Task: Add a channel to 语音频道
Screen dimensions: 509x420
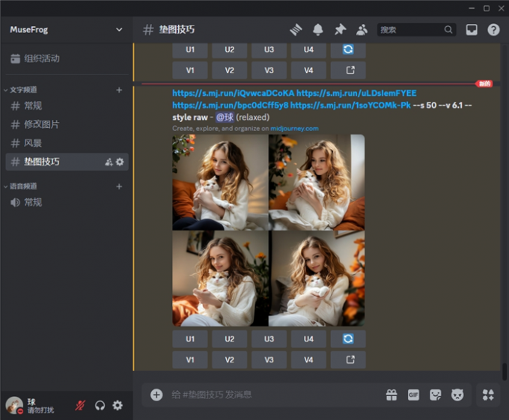Action: click(119, 186)
